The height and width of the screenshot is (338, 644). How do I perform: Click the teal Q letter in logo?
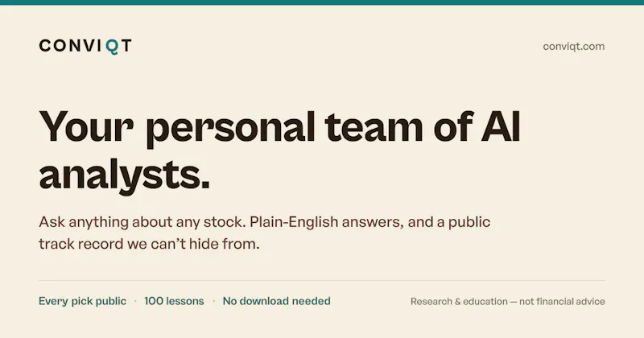click(112, 47)
